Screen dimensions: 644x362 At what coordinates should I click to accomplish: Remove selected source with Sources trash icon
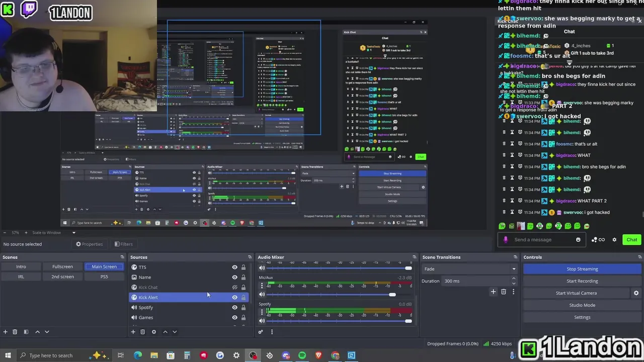(143, 332)
